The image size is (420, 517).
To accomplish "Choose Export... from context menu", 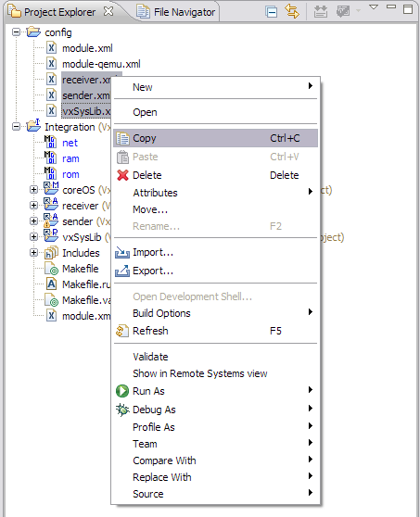I will (215, 271).
